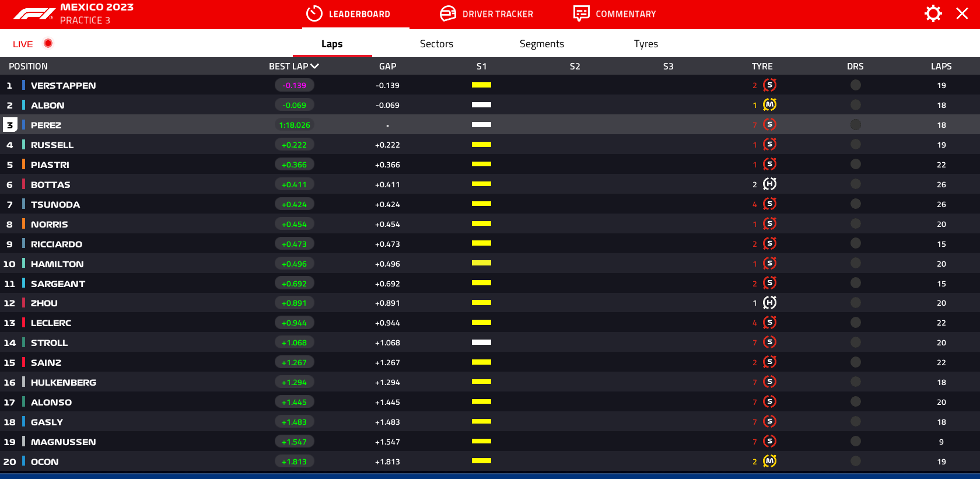Screen dimensions: 980x479
Task: Select Magnussen's lap count 9
Action: coord(941,442)
